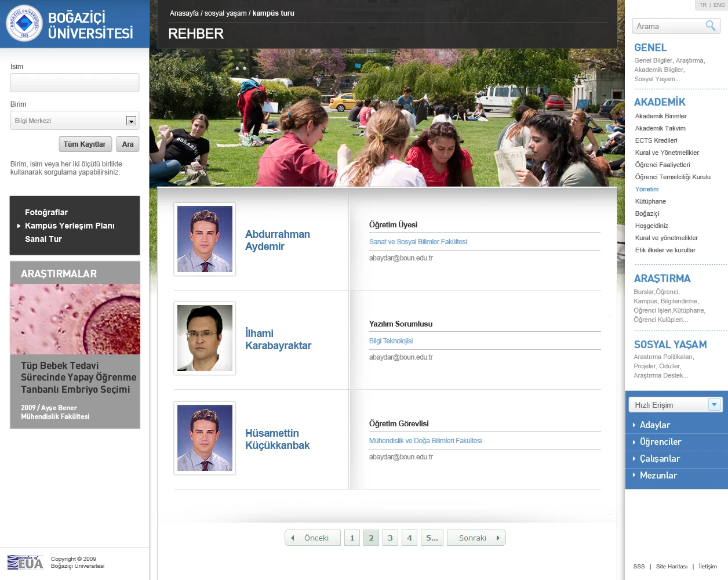Open ECTS Kredileri link
The height and width of the screenshot is (580, 728).
(656, 140)
